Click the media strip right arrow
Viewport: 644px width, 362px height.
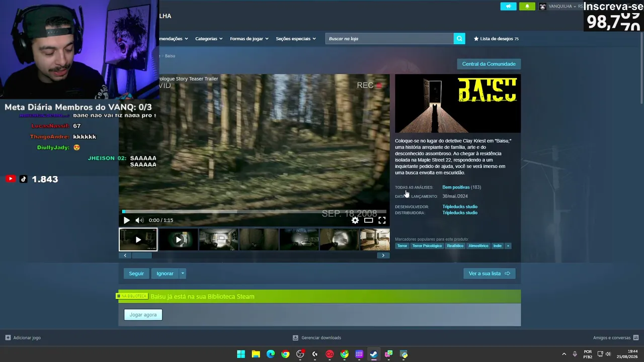pyautogui.click(x=383, y=255)
